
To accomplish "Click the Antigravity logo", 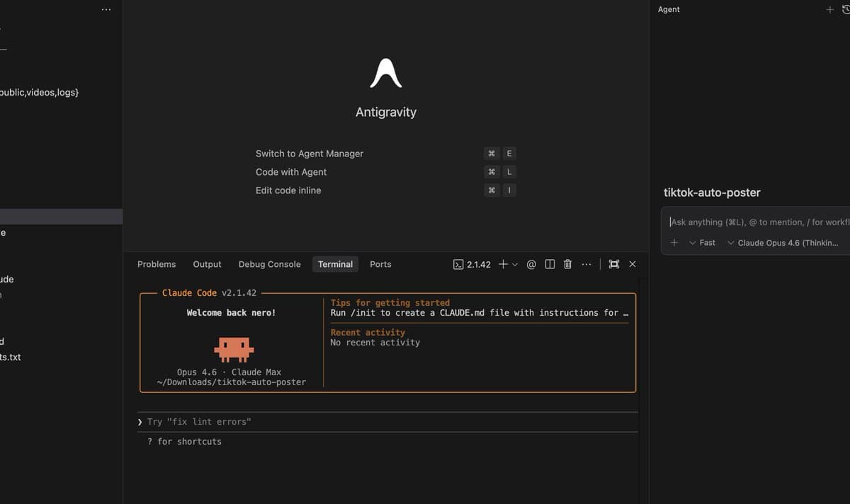I will point(386,73).
